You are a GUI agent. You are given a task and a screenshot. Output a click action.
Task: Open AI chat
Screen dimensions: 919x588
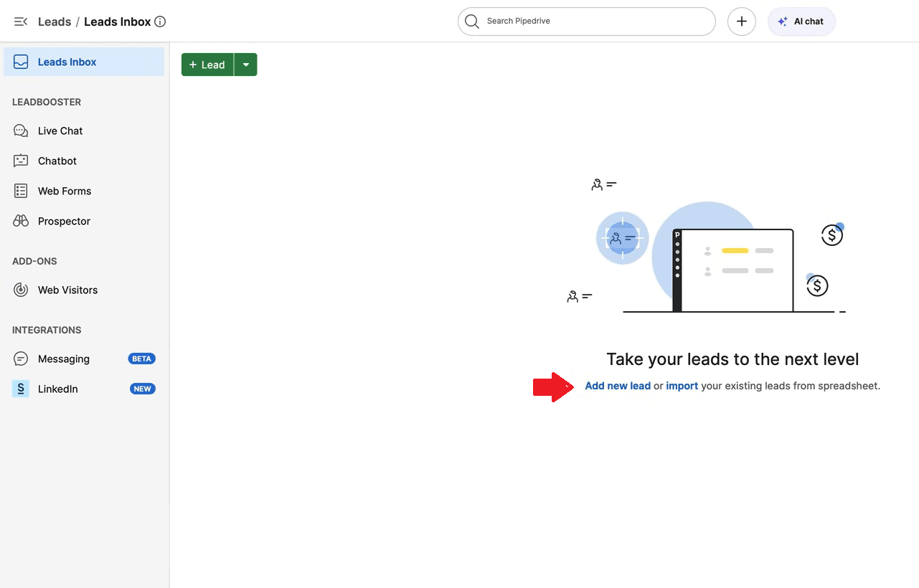point(801,22)
